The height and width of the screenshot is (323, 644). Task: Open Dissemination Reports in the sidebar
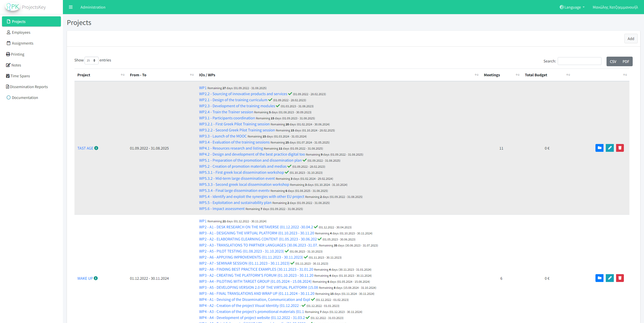(29, 87)
